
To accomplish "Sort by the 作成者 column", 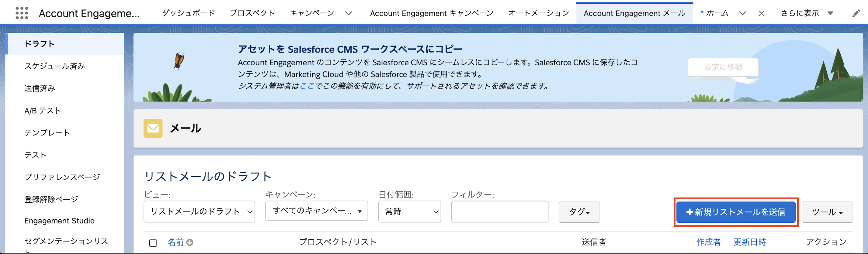I will tap(709, 242).
